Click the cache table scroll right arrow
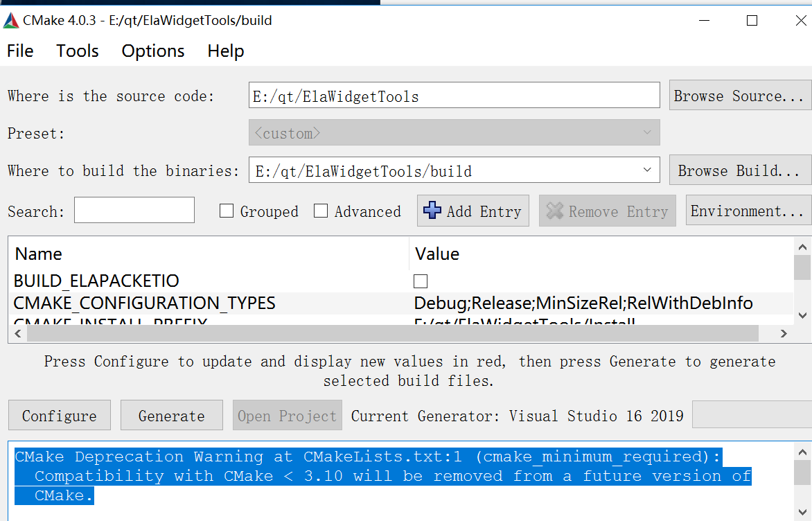Screen dimensions: 812x521 784,333
